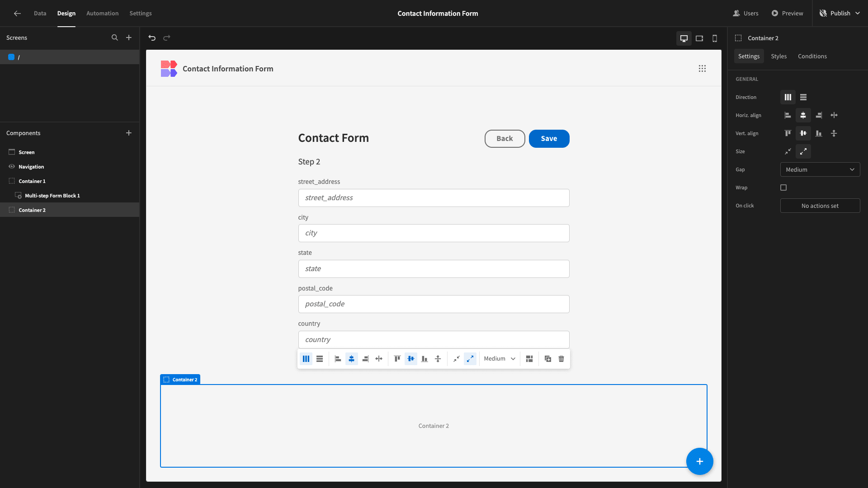Open the Automation tab
868x488 pixels.
(x=103, y=14)
